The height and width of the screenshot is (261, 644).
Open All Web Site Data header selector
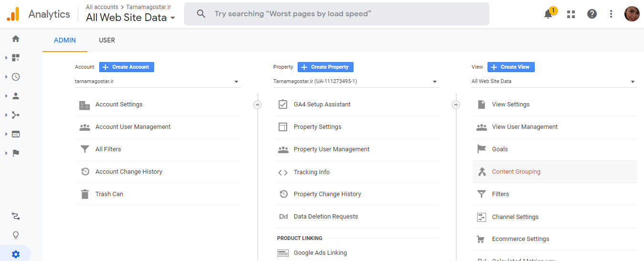tap(130, 18)
